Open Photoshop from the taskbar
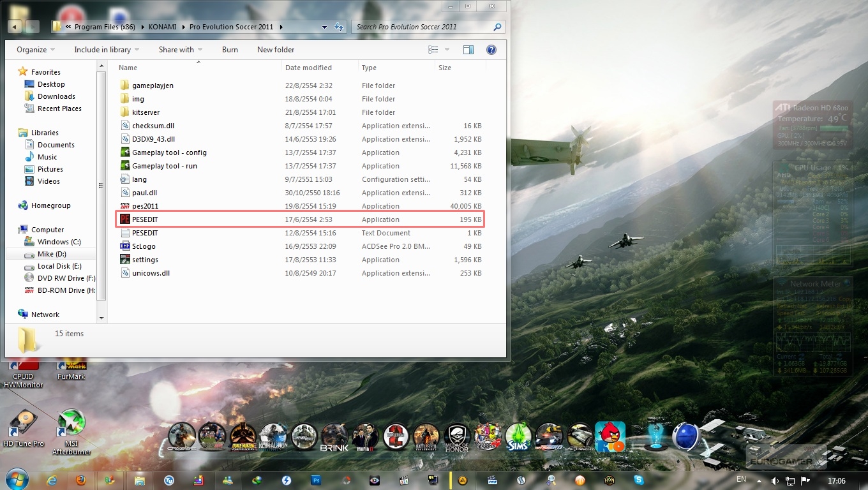 pyautogui.click(x=316, y=480)
